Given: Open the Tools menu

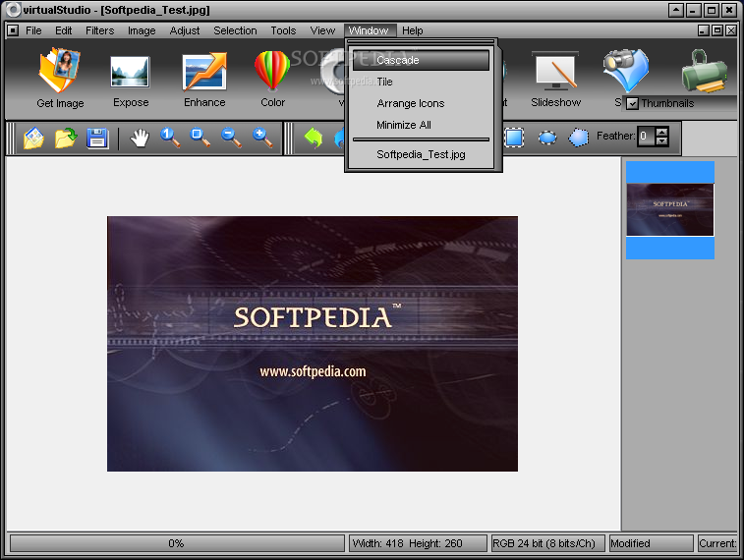Looking at the screenshot, I should [x=283, y=30].
